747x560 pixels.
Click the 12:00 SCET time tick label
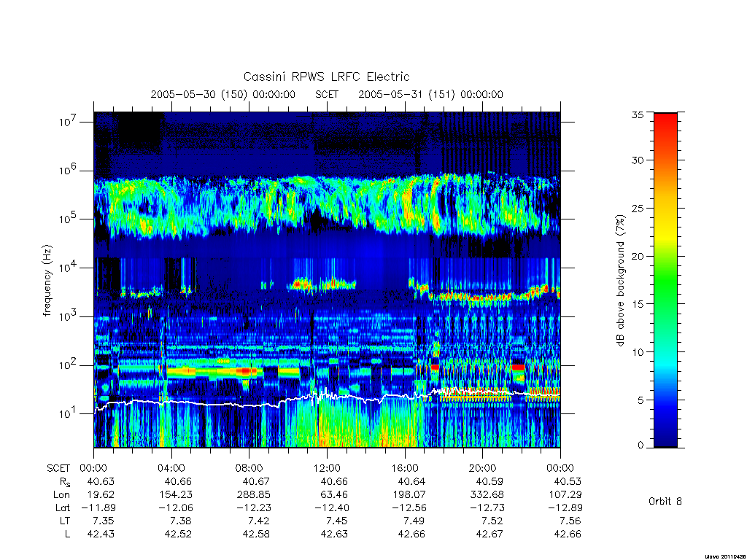click(x=327, y=468)
